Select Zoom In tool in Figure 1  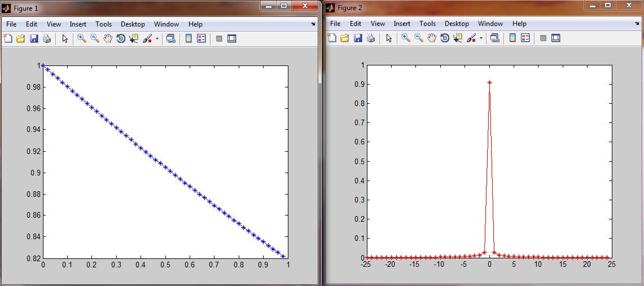pos(82,38)
